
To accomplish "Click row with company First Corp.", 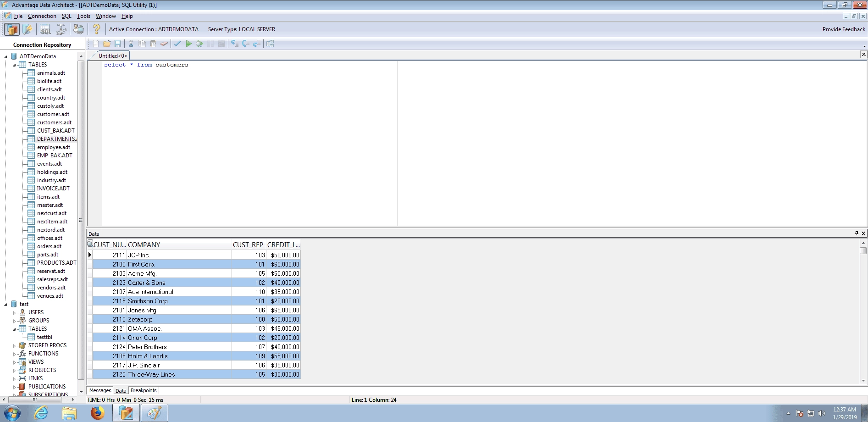I will [x=197, y=264].
